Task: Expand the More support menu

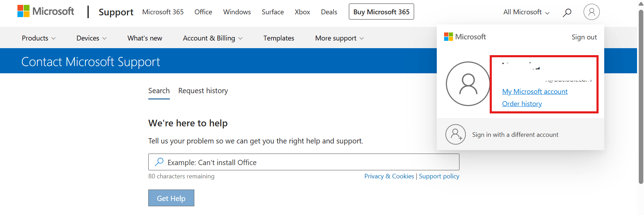Action: pos(339,38)
